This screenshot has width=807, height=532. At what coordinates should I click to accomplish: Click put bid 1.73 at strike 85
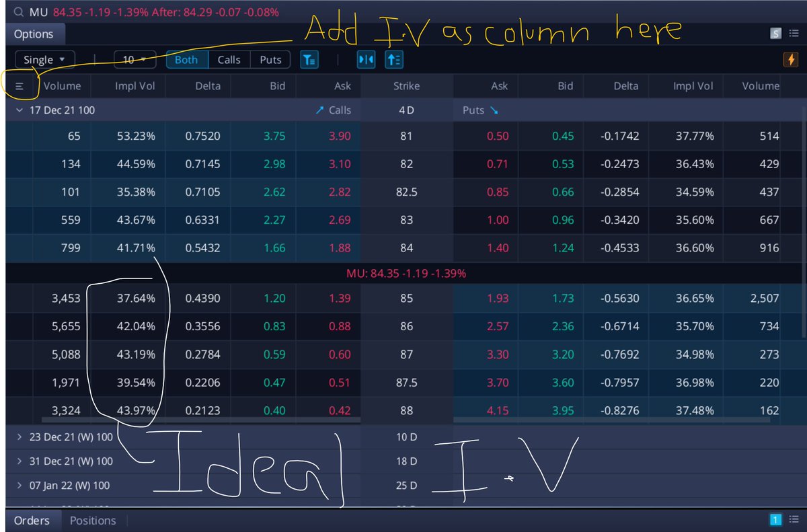[563, 298]
